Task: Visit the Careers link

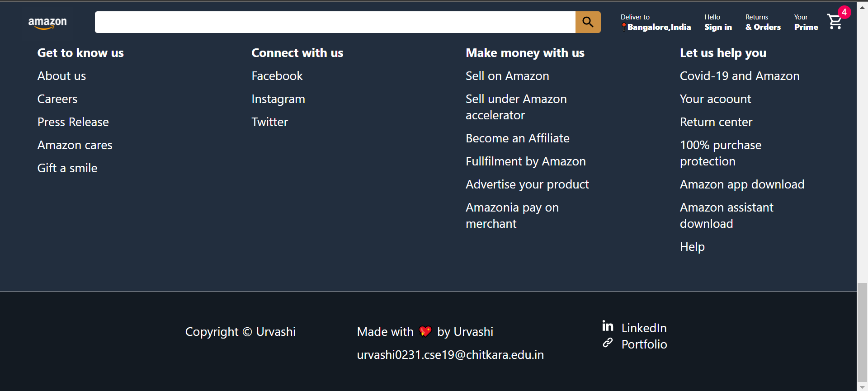Action: (x=57, y=99)
